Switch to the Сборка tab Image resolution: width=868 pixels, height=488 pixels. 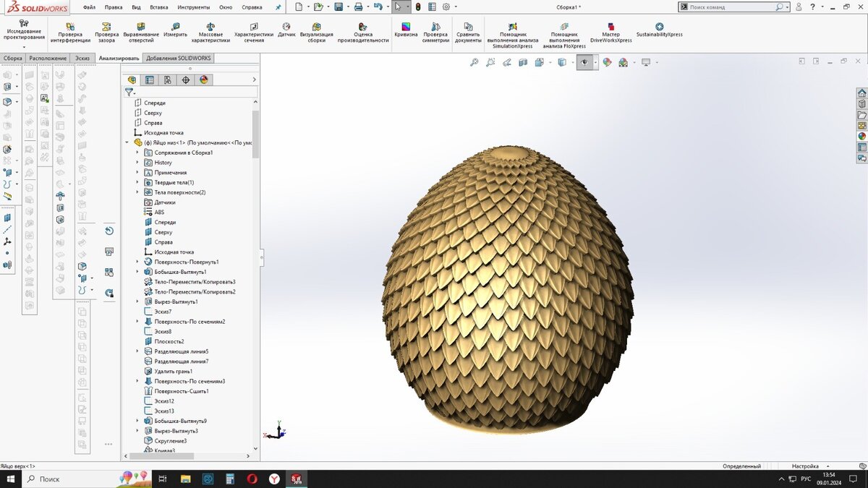click(12, 58)
